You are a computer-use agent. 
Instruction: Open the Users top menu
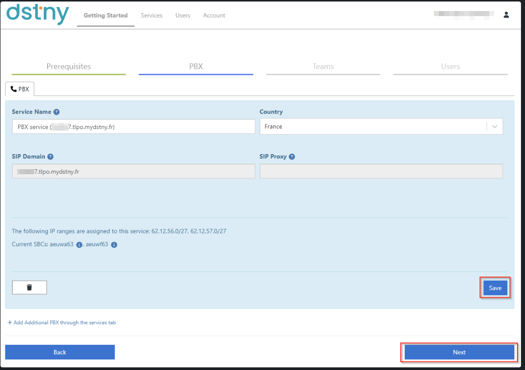(x=182, y=15)
